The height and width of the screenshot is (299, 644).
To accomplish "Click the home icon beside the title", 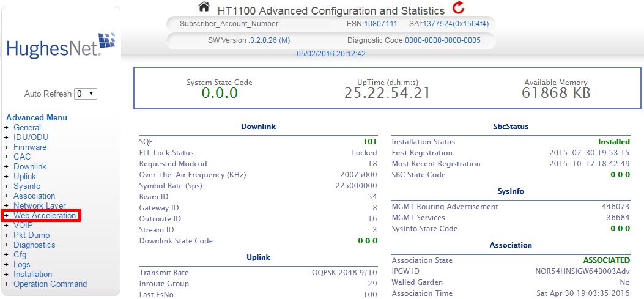I will click(204, 7).
